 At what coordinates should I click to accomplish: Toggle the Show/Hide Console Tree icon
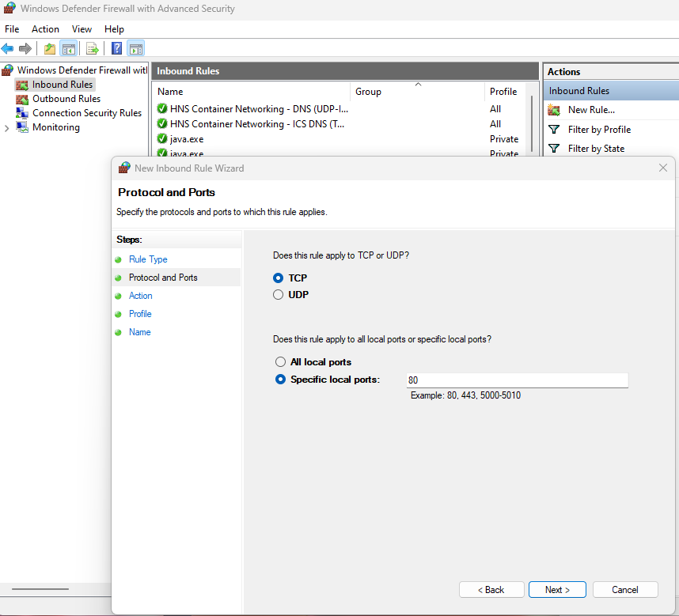(x=69, y=48)
